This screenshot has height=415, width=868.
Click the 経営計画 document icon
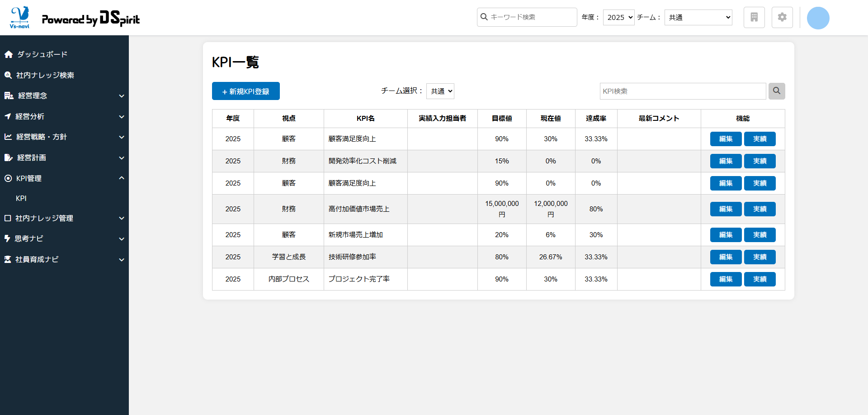pos(9,157)
